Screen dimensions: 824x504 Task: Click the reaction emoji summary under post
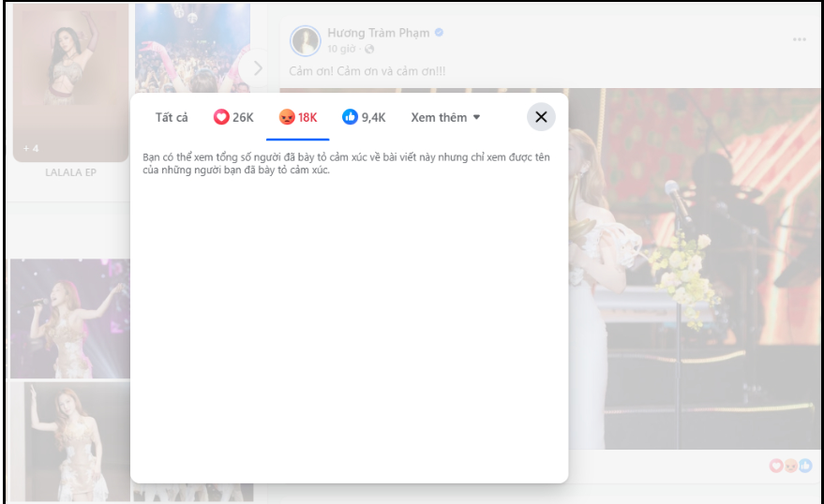point(791,466)
